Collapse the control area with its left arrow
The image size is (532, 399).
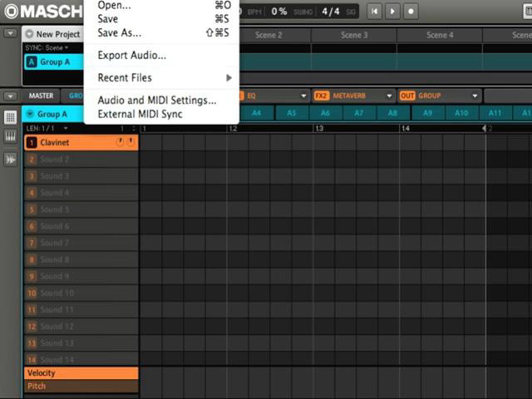pos(10,96)
